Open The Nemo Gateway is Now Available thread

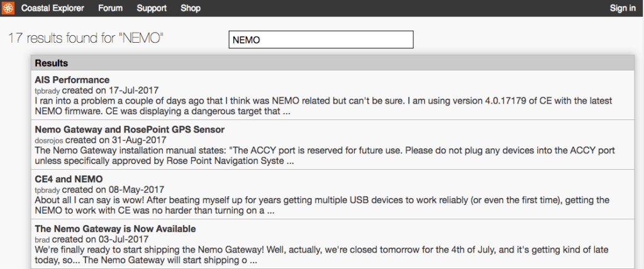point(116,228)
